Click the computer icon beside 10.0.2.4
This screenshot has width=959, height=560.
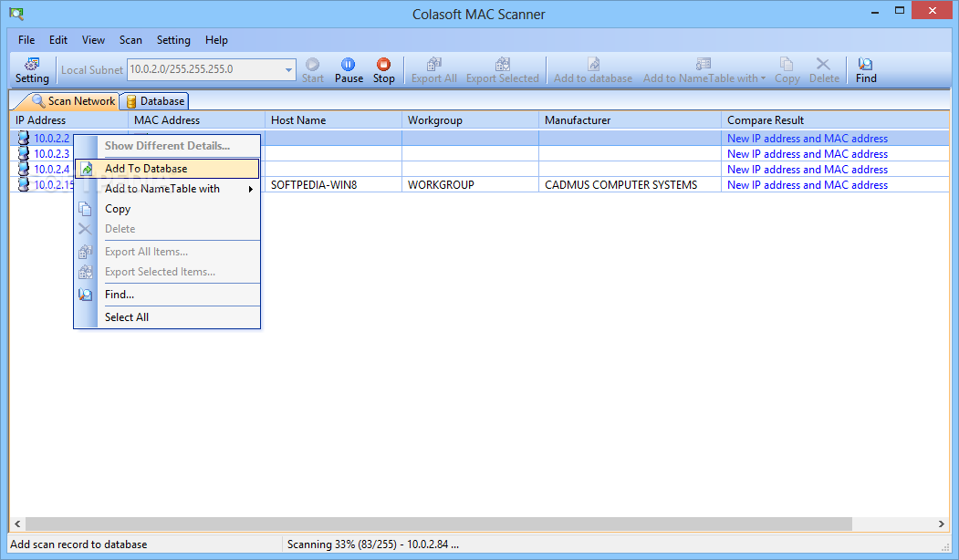tap(23, 169)
